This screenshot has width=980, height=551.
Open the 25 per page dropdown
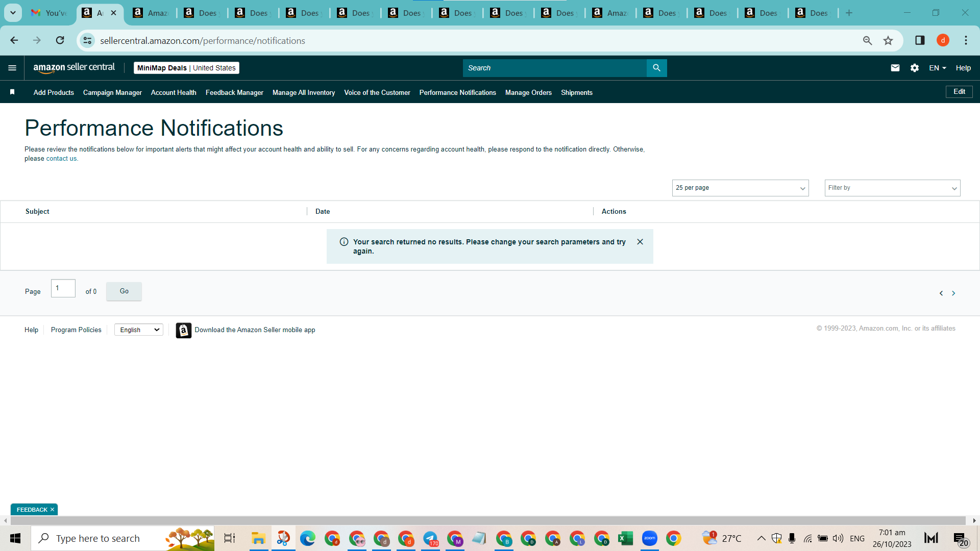point(740,188)
